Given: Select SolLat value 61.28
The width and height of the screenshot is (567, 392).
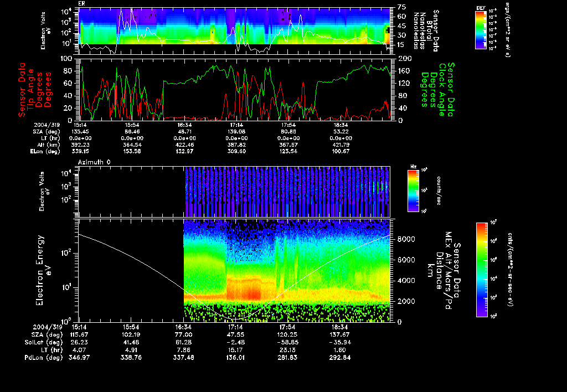Looking at the screenshot, I should [x=183, y=342].
